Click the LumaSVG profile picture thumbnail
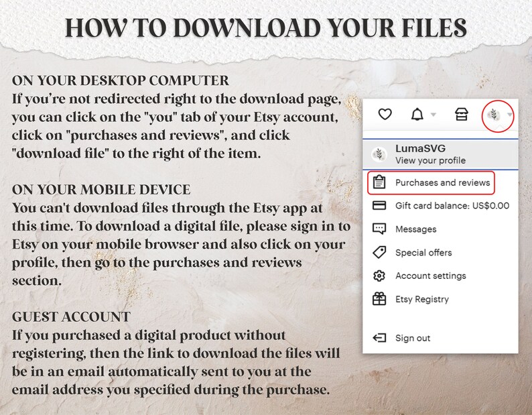Screen dimensions: 532x415 [379, 154]
